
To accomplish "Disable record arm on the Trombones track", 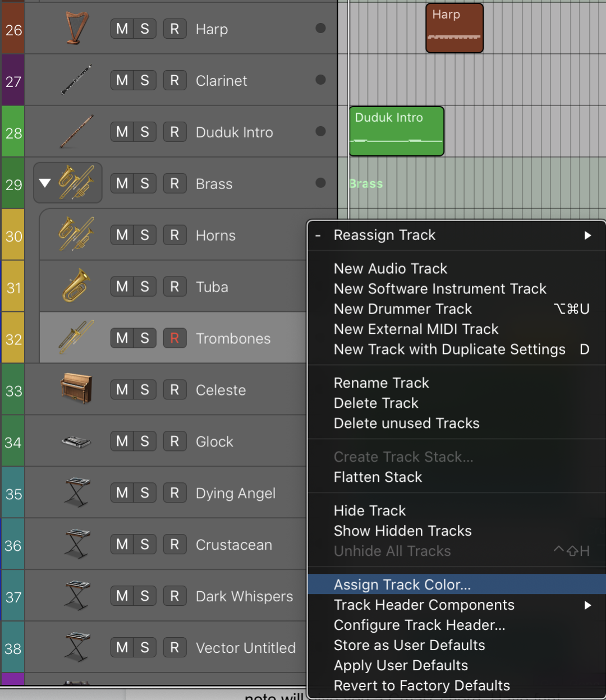I will pyautogui.click(x=175, y=338).
